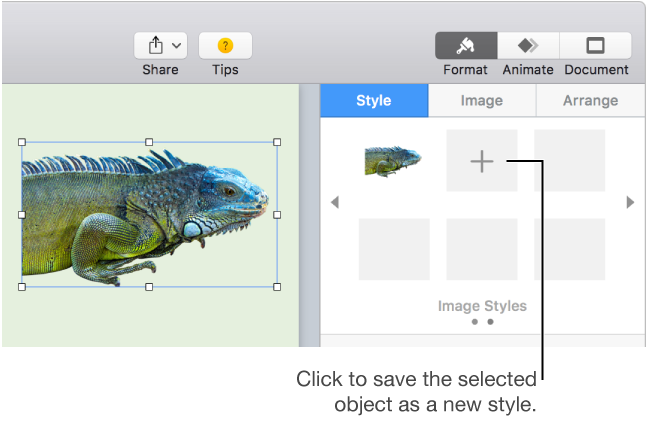Click bottom-left selection handle of iguana image
646x422 pixels.
pos(22,287)
